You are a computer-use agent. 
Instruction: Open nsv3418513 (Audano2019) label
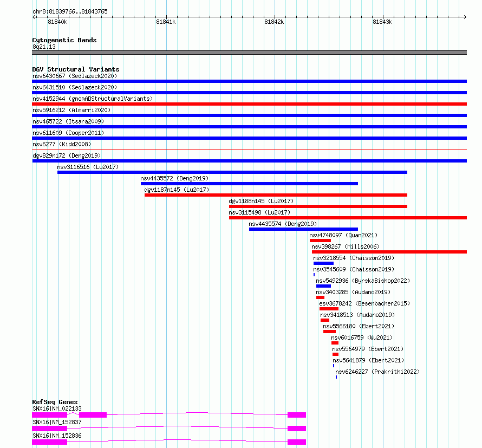357,315
